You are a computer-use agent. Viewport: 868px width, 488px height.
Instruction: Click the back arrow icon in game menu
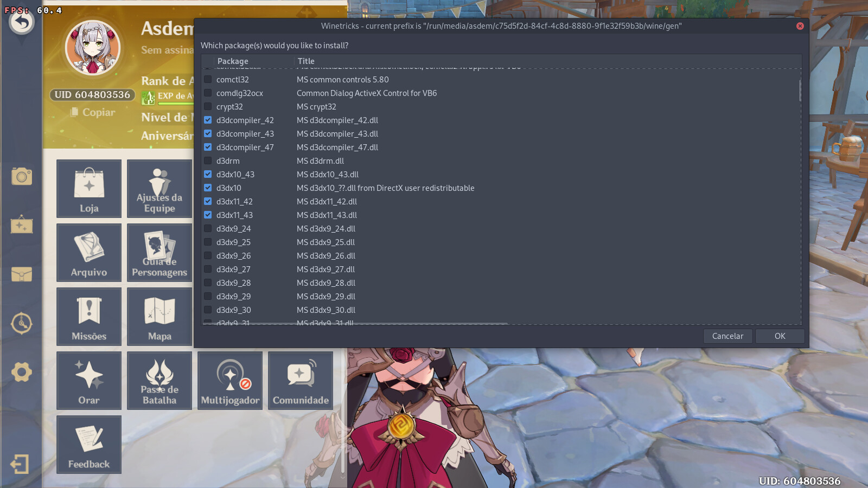22,22
